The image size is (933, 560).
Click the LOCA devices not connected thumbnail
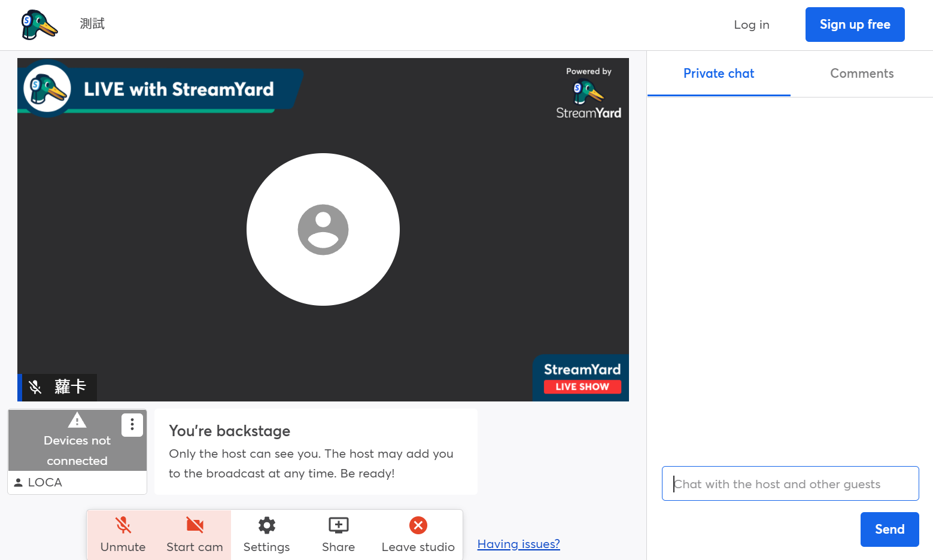[77, 440]
